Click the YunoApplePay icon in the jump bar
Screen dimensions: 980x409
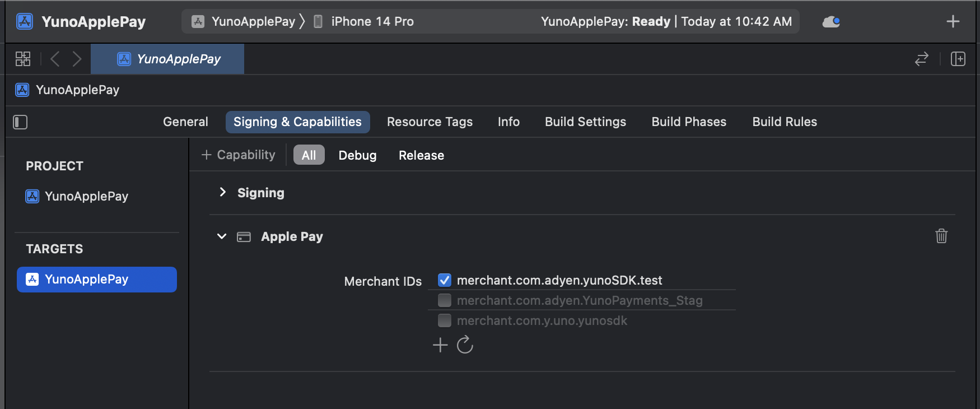click(x=22, y=90)
